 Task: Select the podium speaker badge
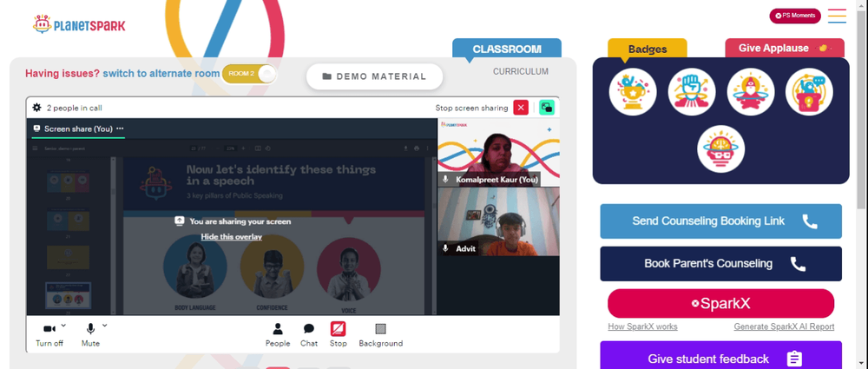809,92
